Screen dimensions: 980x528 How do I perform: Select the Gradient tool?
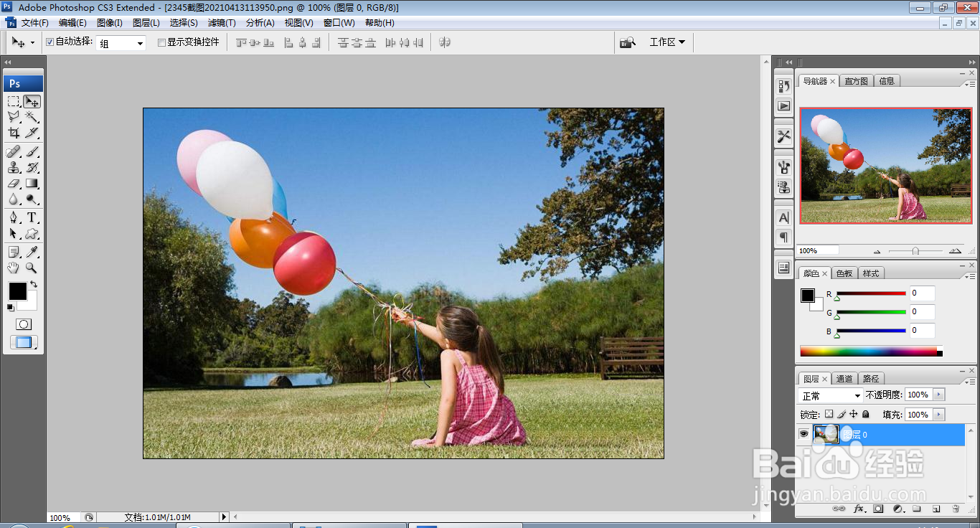[x=32, y=183]
